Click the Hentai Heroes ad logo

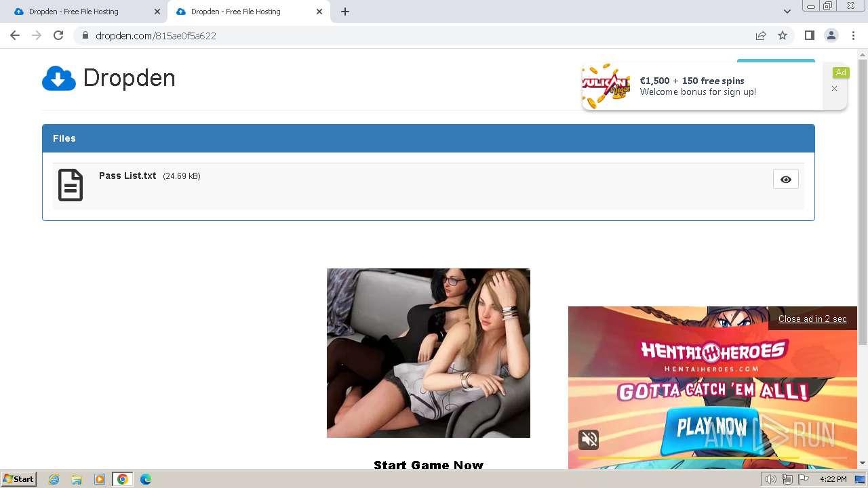click(x=714, y=355)
